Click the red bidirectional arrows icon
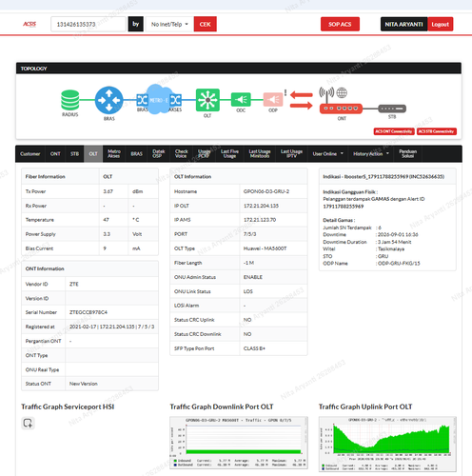 pyautogui.click(x=301, y=100)
